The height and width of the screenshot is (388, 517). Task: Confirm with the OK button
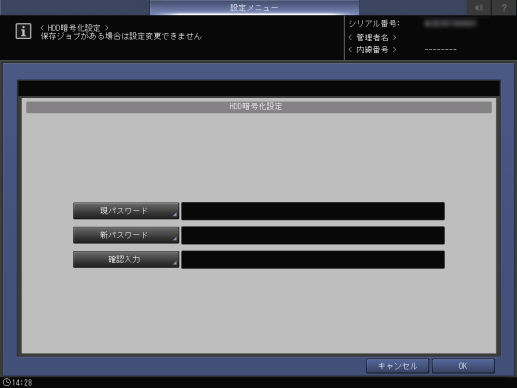463,366
